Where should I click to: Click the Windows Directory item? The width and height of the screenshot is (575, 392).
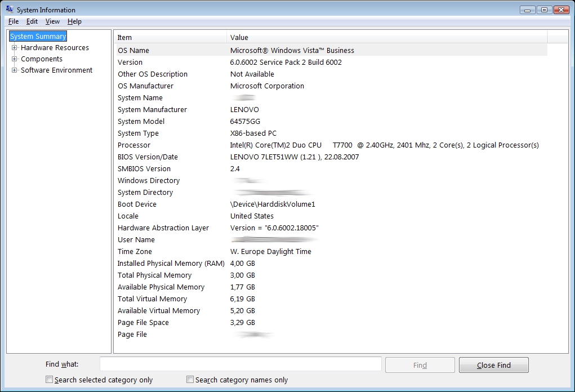tap(149, 181)
